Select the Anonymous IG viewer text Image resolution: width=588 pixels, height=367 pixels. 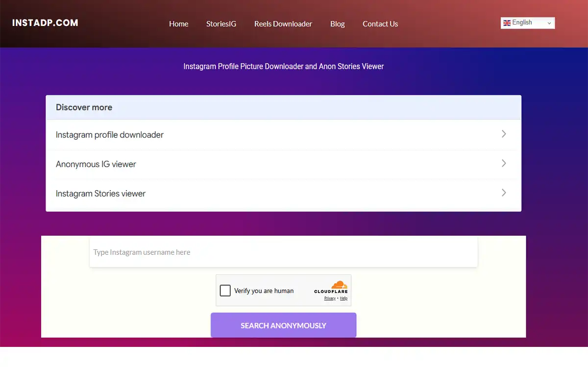[96, 164]
